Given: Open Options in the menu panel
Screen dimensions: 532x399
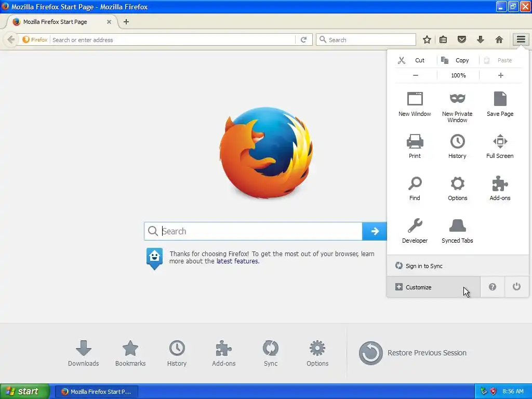Looking at the screenshot, I should click(x=457, y=189).
